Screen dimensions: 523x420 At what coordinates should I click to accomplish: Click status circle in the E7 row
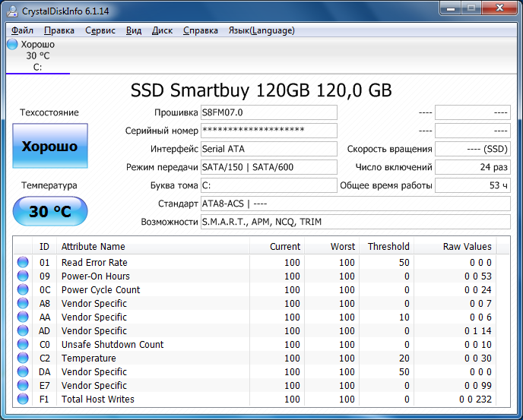[x=23, y=385]
